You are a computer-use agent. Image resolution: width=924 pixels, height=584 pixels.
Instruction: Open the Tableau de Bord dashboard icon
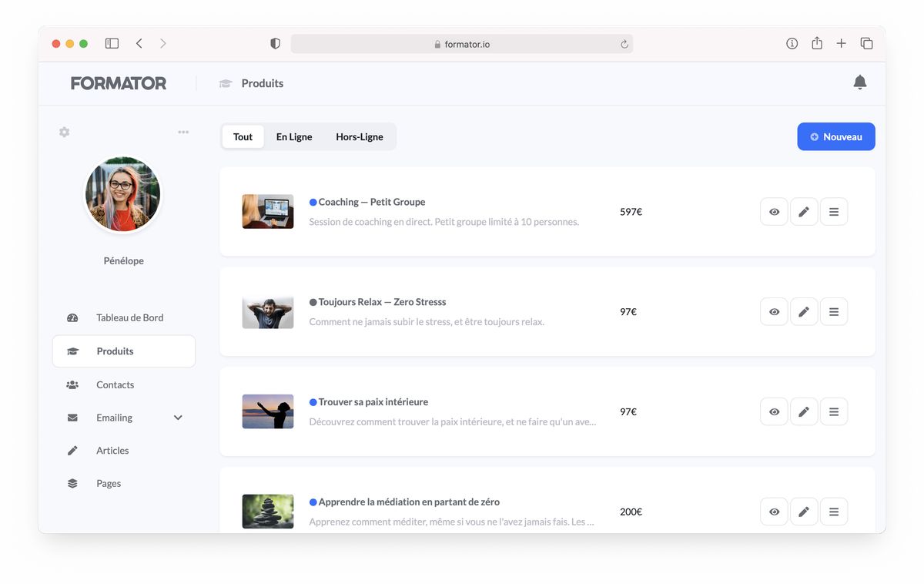pos(72,317)
